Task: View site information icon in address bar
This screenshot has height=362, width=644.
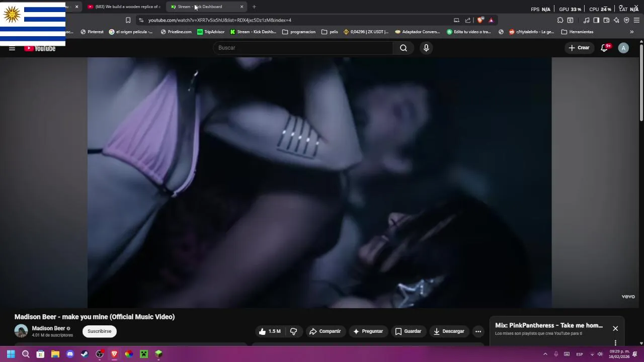Action: (x=141, y=20)
